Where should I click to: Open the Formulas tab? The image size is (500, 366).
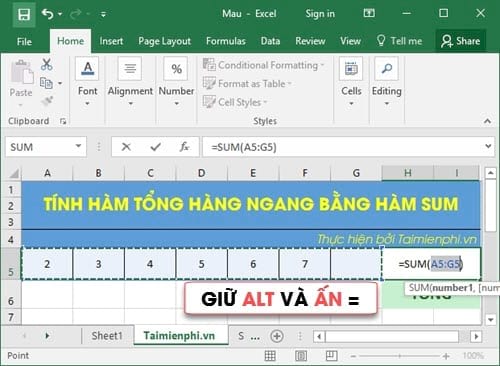pos(226,41)
